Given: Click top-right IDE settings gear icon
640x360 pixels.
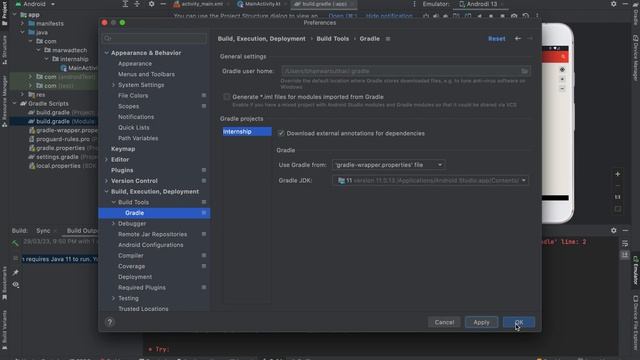Looking at the screenshot, I should (x=613, y=4).
